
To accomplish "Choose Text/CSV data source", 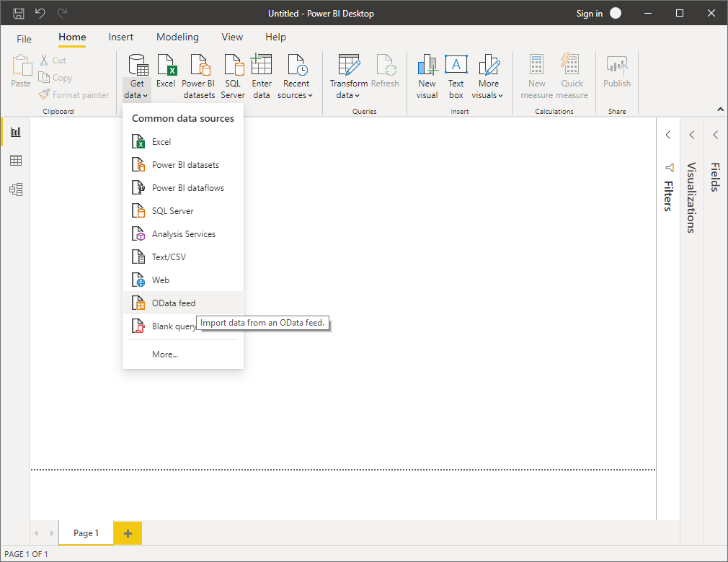I will tap(183, 257).
